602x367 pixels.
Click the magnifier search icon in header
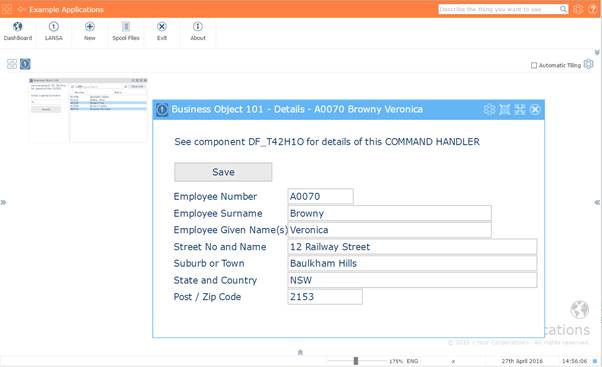pyautogui.click(x=563, y=9)
